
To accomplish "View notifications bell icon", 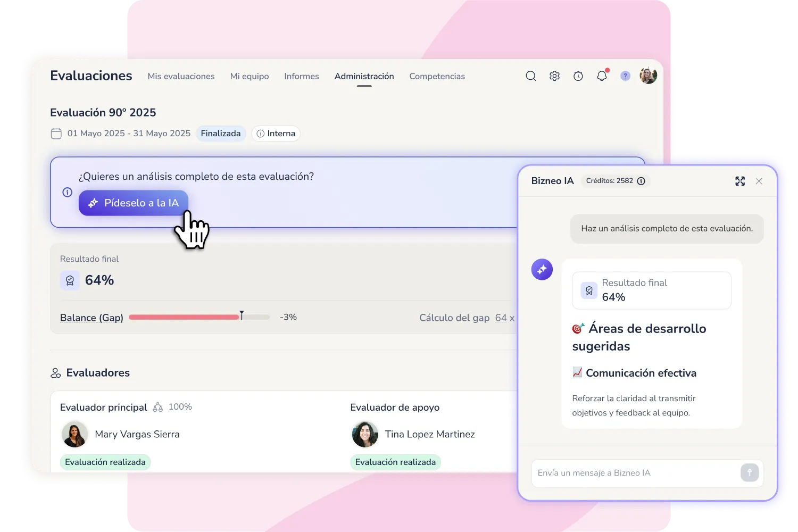I will pyautogui.click(x=602, y=76).
